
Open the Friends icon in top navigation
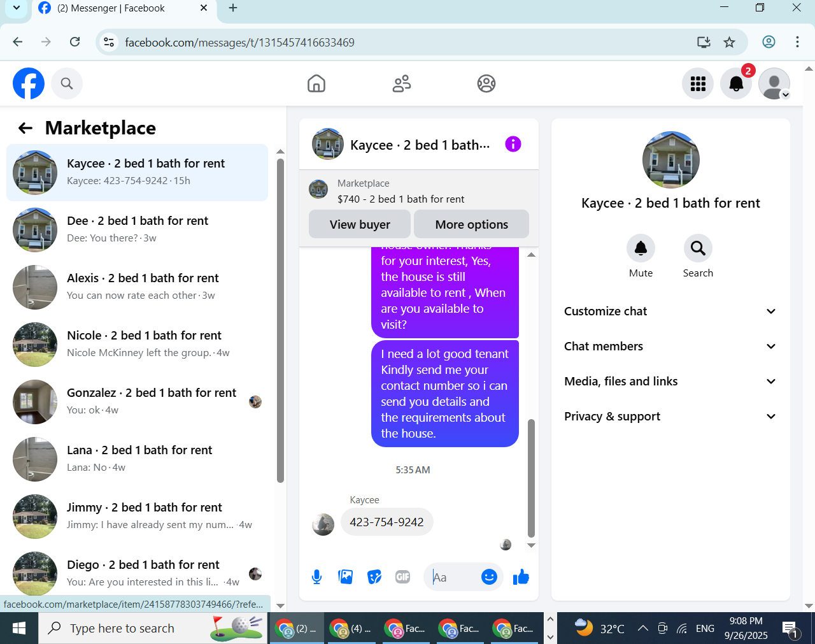point(402,83)
